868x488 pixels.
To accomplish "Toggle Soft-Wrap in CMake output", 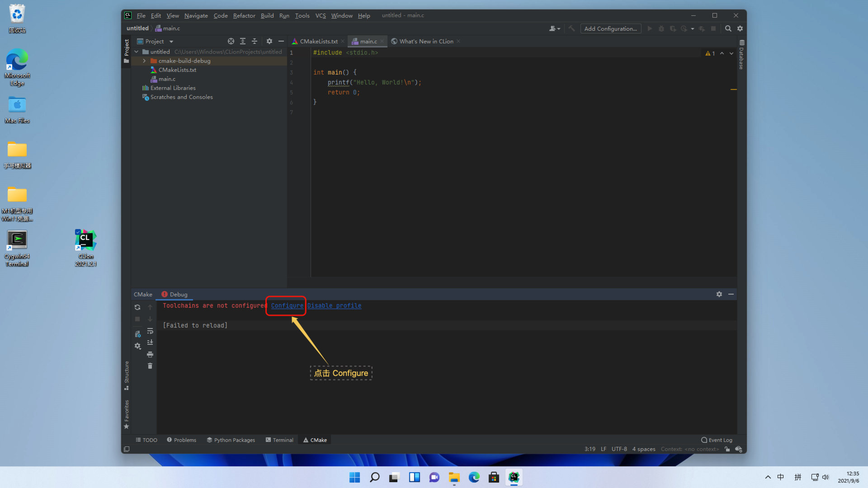I will tap(150, 331).
